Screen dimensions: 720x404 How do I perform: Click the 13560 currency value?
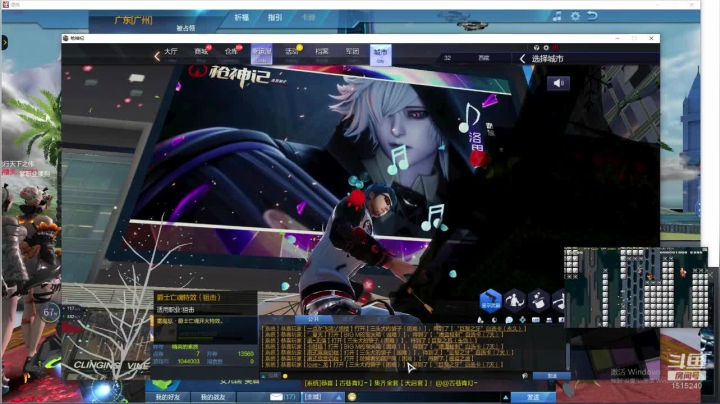246,354
